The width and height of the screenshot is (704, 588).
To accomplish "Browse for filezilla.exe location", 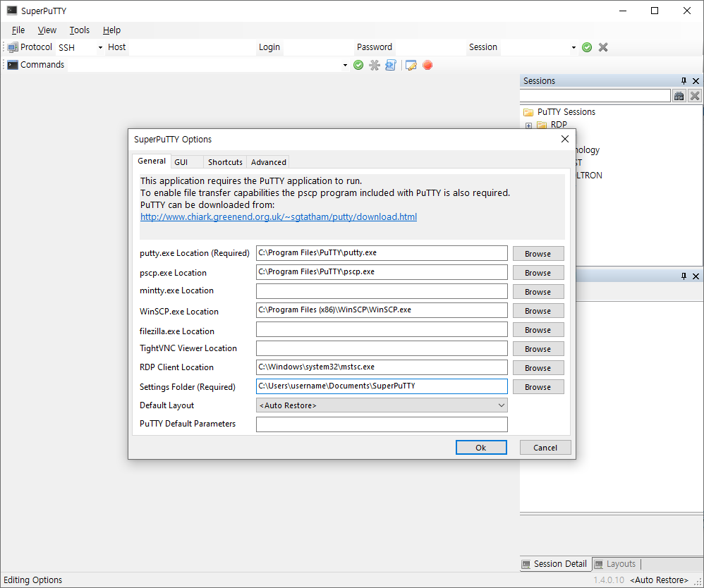I will (x=538, y=330).
